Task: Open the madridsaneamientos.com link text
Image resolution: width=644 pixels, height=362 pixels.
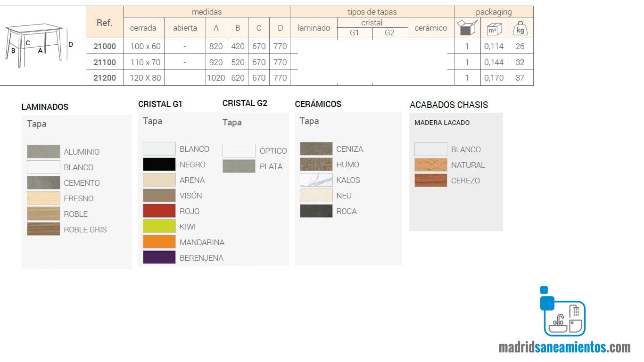Action: [x=564, y=347]
